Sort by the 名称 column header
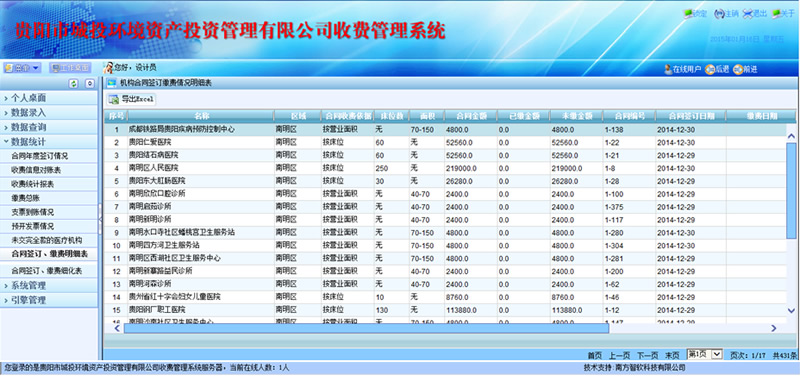 (201, 116)
